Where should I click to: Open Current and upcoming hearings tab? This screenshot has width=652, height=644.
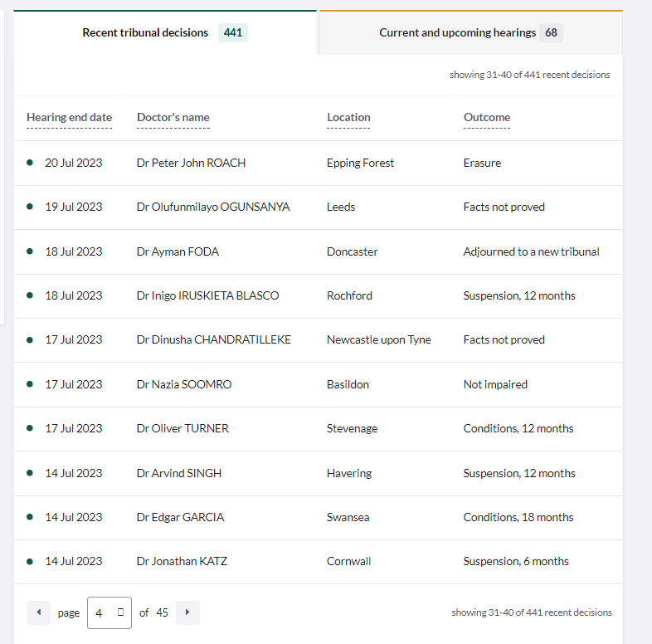coord(457,32)
